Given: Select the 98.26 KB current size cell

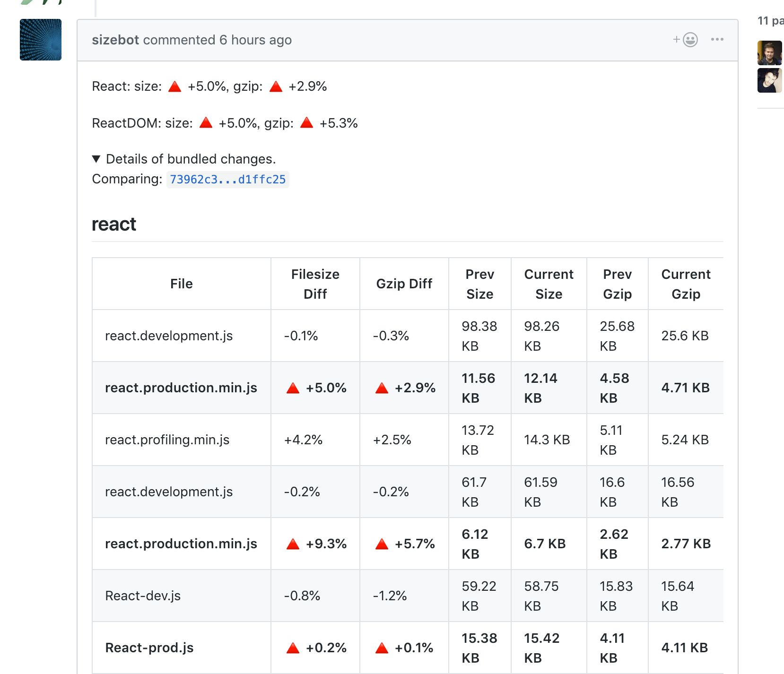Looking at the screenshot, I should (x=549, y=336).
